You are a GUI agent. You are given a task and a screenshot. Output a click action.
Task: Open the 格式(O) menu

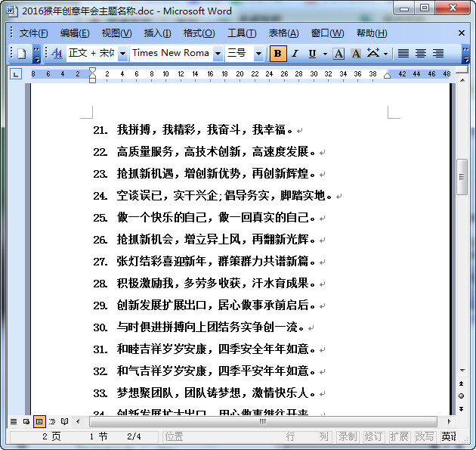click(199, 33)
